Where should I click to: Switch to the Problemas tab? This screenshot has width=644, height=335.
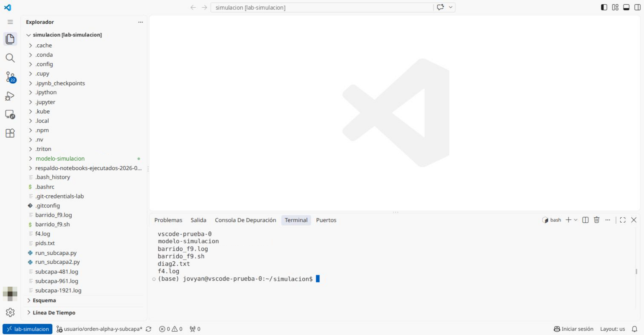coord(168,220)
